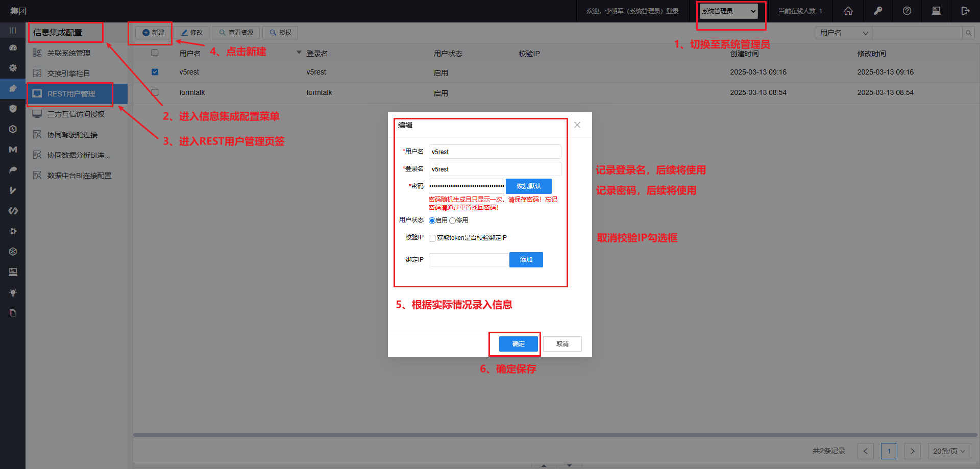Viewport: 980px width, 469px height.
Task: Open the hexagonal cube icon in sidebar
Action: 13,252
